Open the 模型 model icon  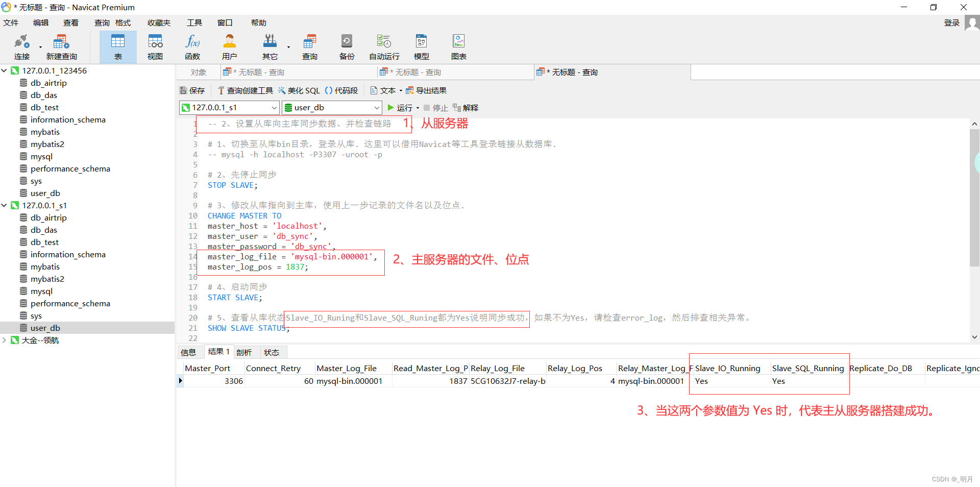point(422,47)
